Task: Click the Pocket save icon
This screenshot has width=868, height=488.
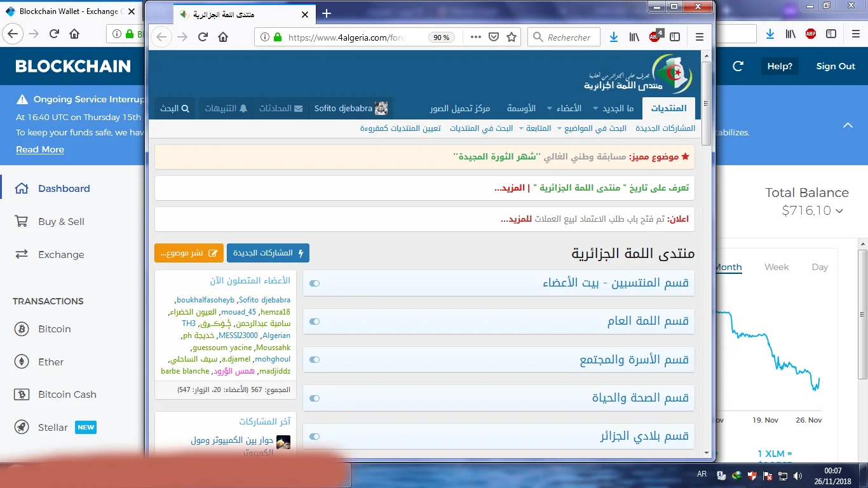Action: (x=493, y=37)
